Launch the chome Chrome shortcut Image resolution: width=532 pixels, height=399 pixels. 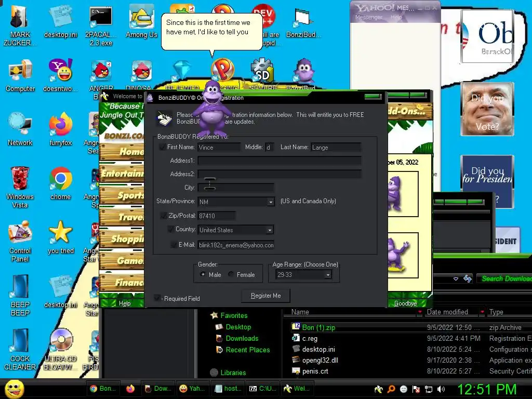(x=60, y=183)
